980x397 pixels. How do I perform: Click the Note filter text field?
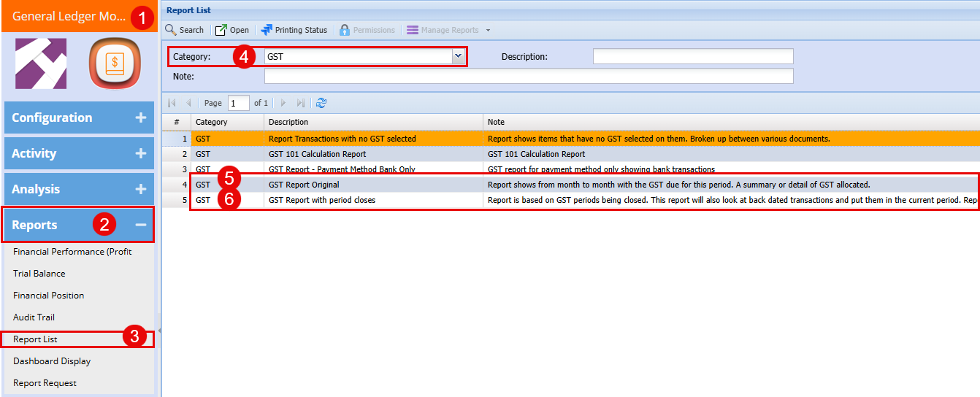pos(528,76)
